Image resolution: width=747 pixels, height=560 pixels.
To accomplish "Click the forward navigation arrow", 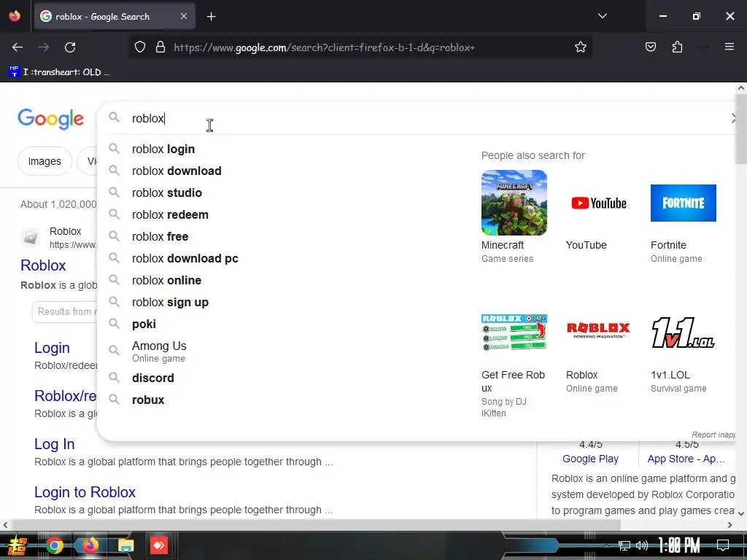I will click(44, 47).
